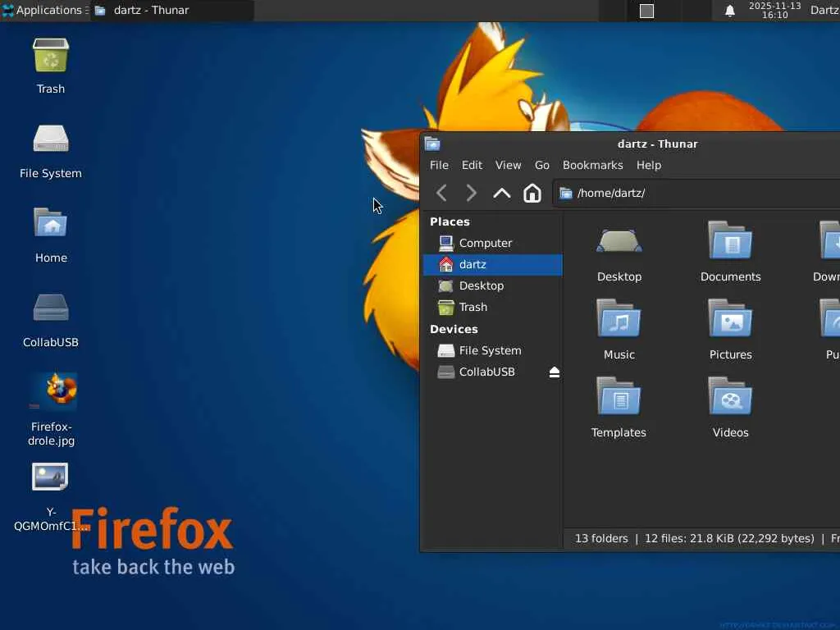Viewport: 840px width, 630px height.
Task: Open the Trash desktop icon
Action: pos(51,56)
